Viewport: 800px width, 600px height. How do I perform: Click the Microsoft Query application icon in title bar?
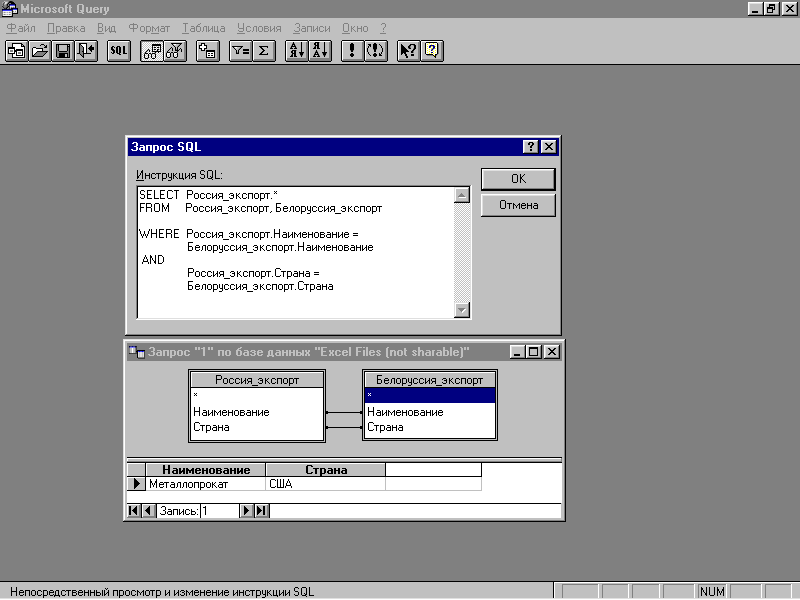tap(9, 9)
